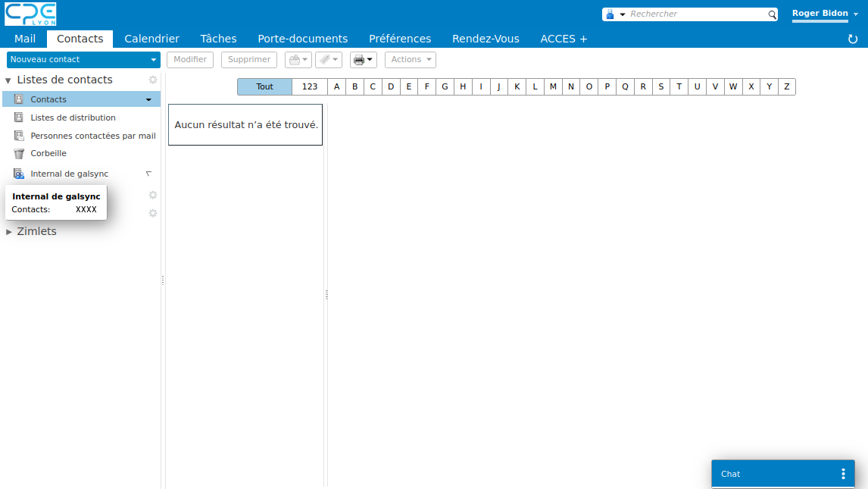Click the Listes de distribution icon

(19, 118)
